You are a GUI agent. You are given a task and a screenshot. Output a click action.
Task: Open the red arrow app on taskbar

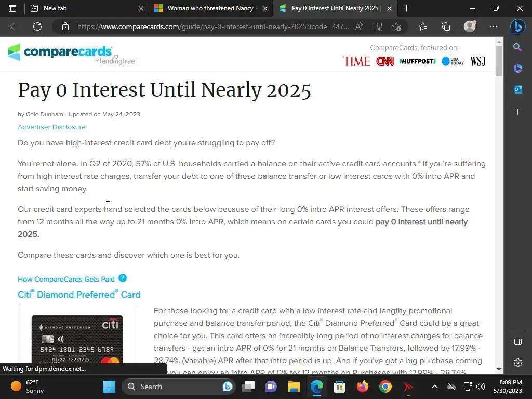point(408,387)
